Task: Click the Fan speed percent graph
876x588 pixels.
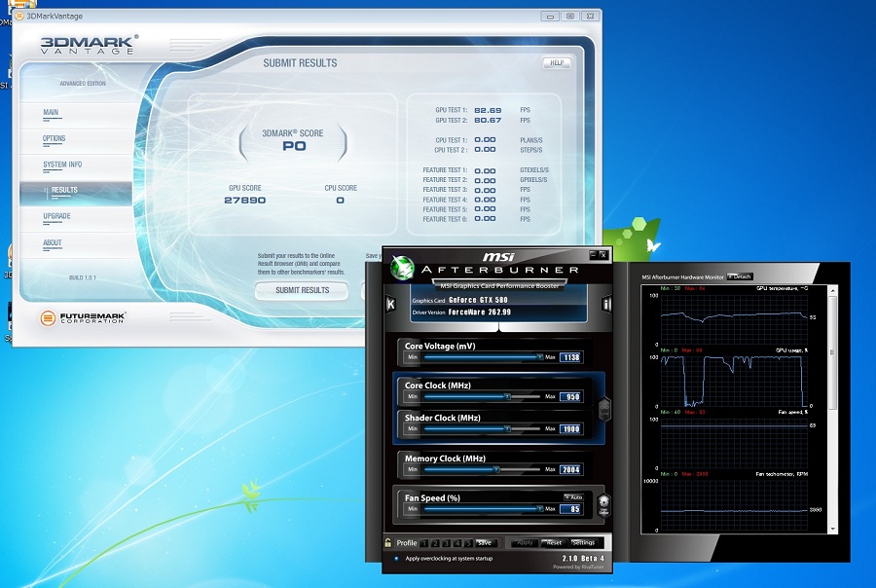Action: pyautogui.click(x=735, y=443)
